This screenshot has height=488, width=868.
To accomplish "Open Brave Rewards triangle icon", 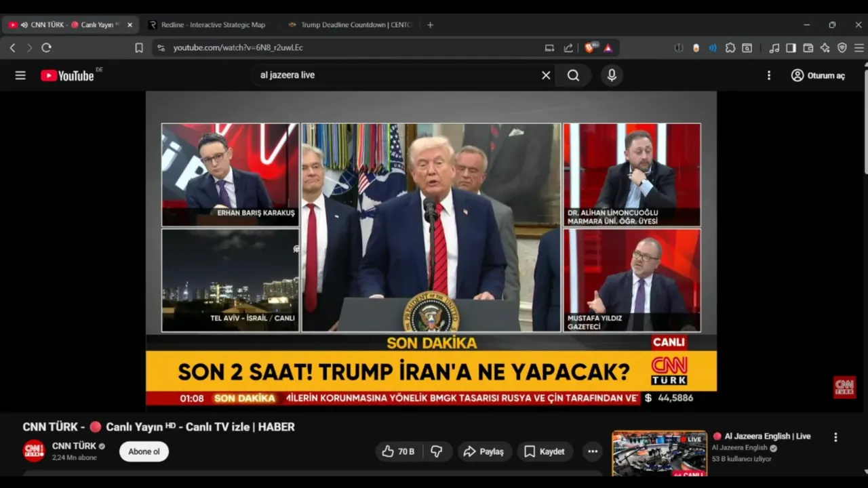I will click(x=608, y=47).
